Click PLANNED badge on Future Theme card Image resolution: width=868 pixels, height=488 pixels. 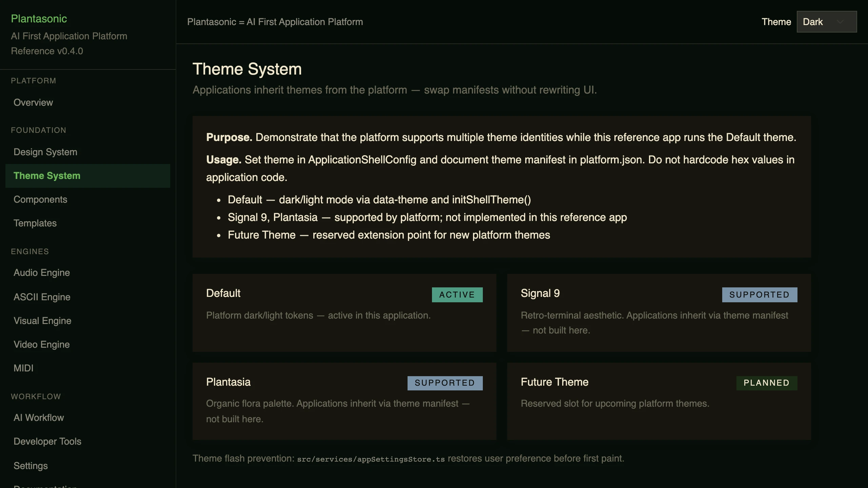tap(767, 383)
